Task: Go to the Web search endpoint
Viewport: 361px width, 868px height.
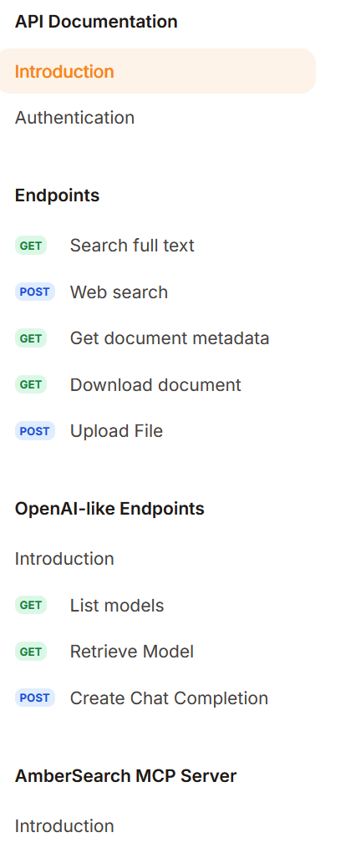Action: click(119, 292)
